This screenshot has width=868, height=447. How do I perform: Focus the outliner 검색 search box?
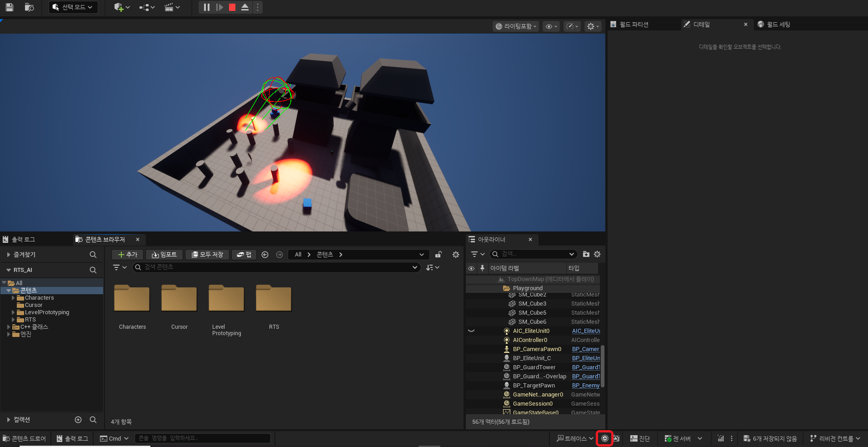click(x=534, y=254)
